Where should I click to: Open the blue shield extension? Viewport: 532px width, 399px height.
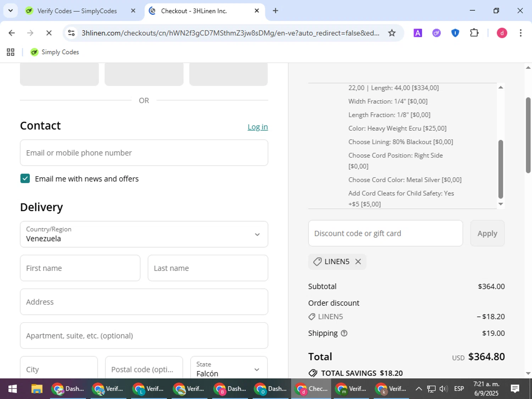coord(455,33)
